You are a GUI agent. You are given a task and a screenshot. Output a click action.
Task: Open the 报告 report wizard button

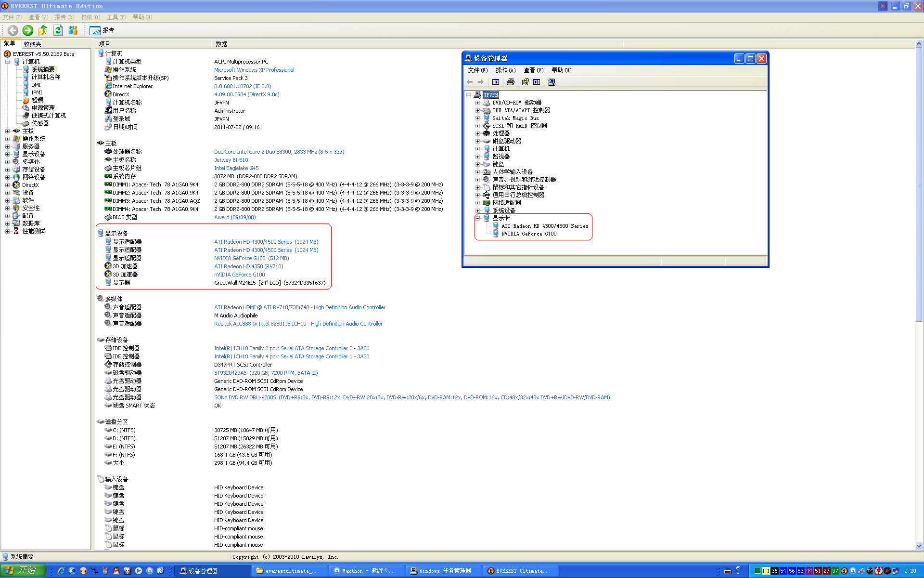102,30
